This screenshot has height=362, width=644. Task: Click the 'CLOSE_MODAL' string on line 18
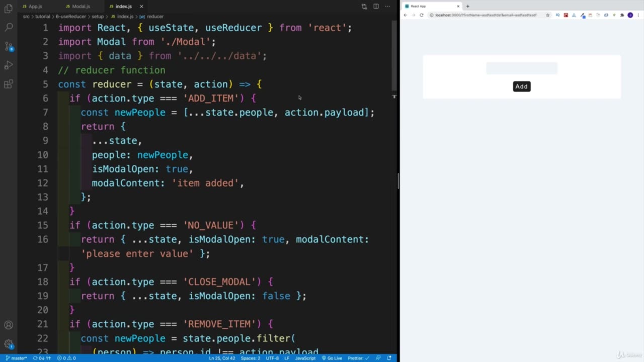coord(219,282)
